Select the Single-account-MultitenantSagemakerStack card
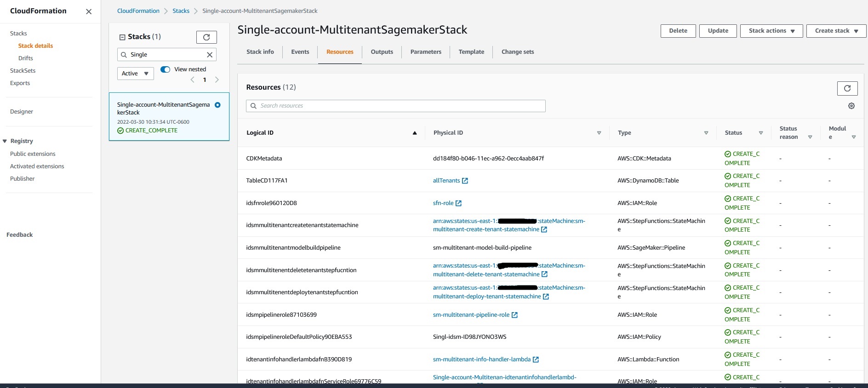 (169, 117)
